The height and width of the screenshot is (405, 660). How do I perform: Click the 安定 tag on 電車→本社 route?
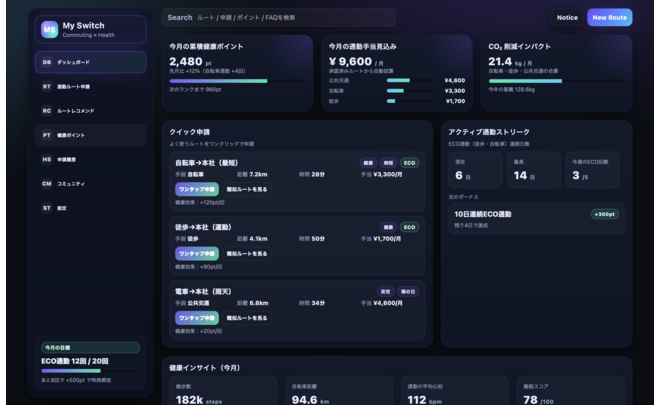tap(385, 292)
